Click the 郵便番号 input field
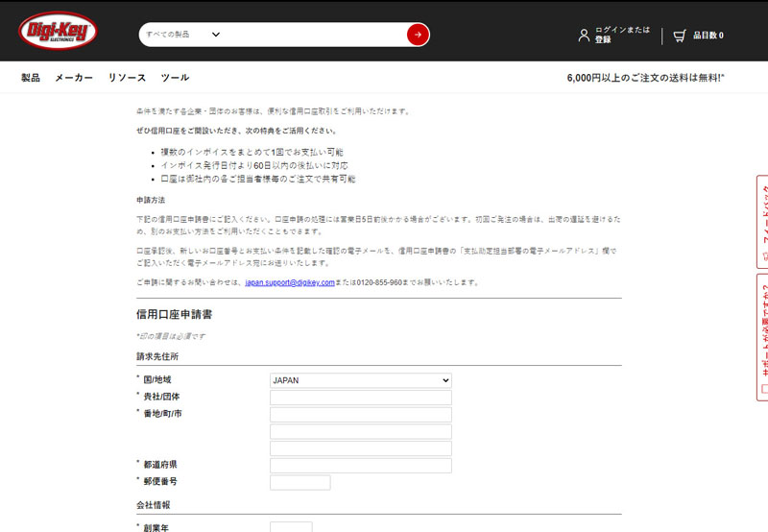768x532 pixels. pyautogui.click(x=300, y=482)
